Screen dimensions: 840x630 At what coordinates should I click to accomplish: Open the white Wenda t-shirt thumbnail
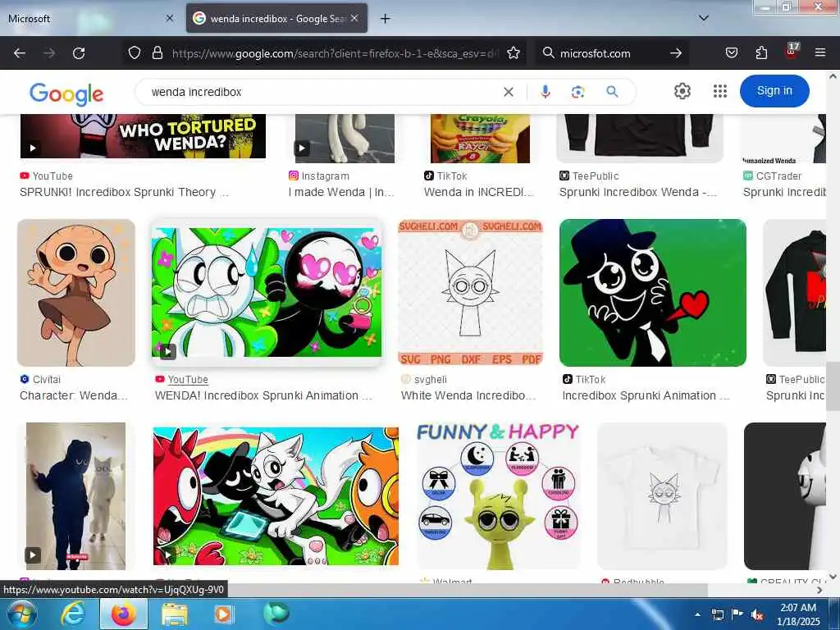(662, 496)
